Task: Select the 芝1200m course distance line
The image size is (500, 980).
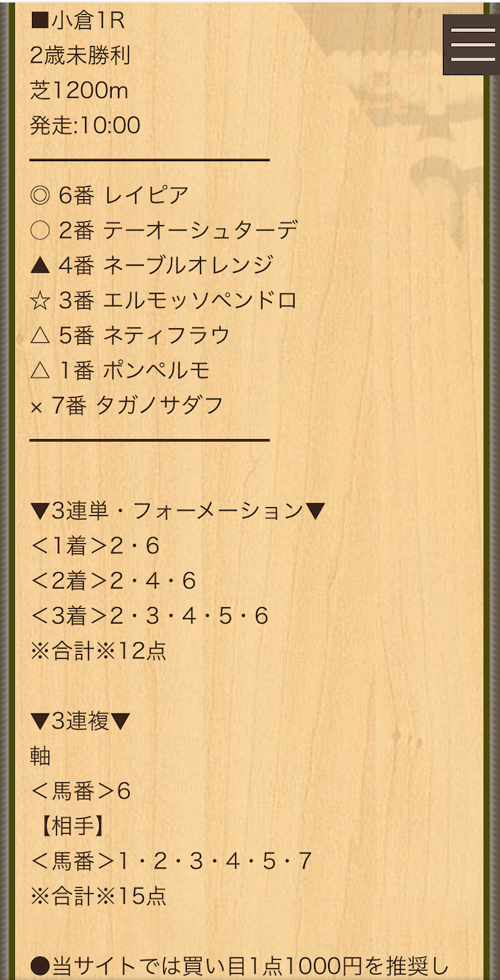Action: [79, 91]
